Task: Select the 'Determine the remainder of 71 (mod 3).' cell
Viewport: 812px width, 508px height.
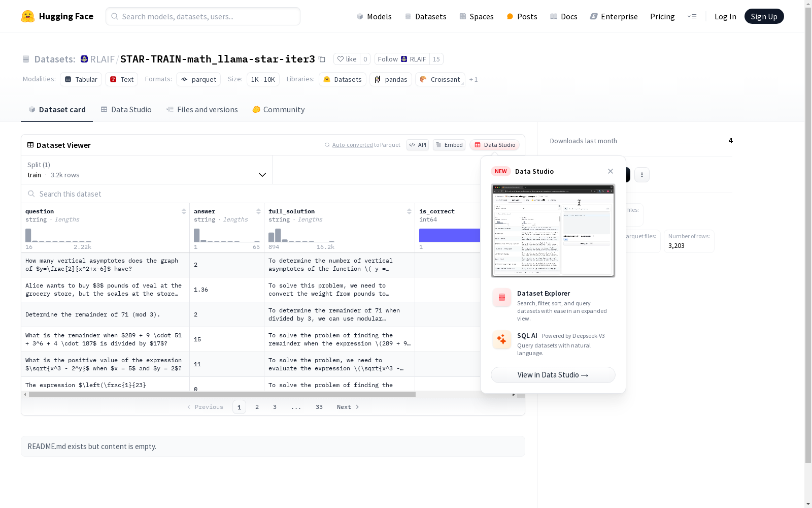Action: point(105,314)
